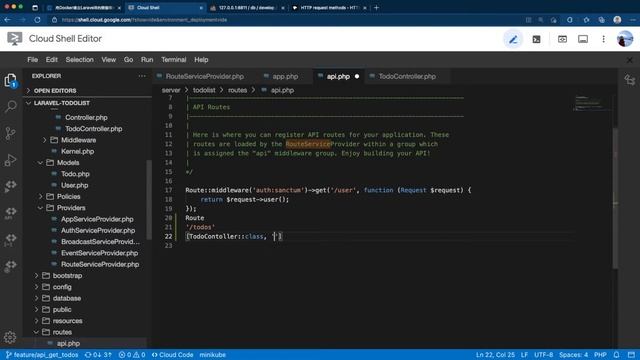The width and height of the screenshot is (640, 360).
Task: Click unsaved dot on api.php tab
Action: click(x=357, y=76)
